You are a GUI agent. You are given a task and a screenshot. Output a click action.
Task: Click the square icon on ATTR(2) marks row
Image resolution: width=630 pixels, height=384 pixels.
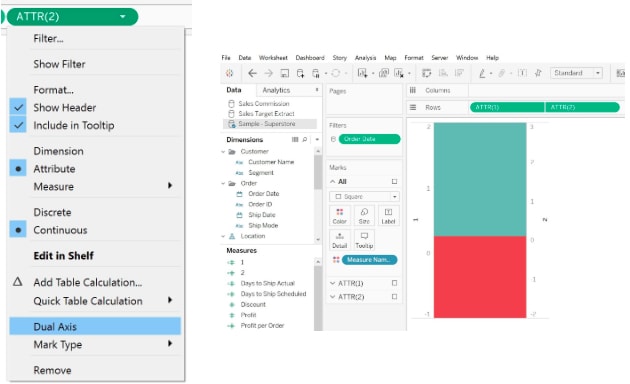(x=394, y=296)
